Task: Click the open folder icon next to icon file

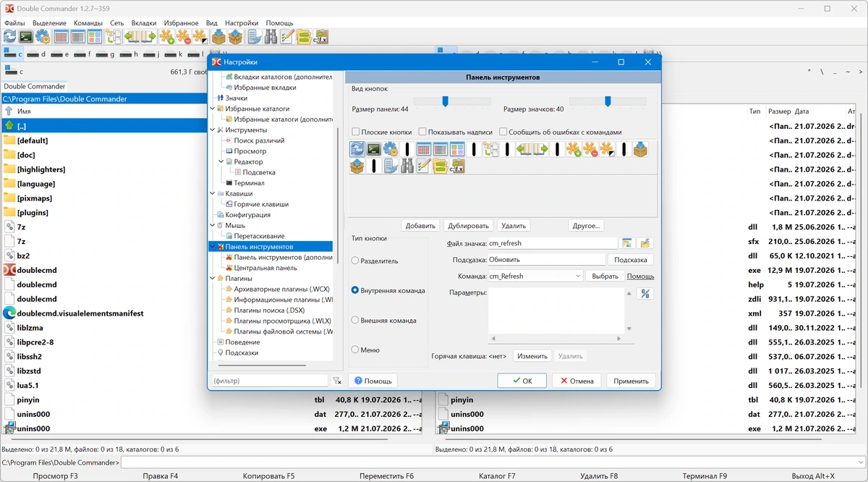Action: (644, 243)
